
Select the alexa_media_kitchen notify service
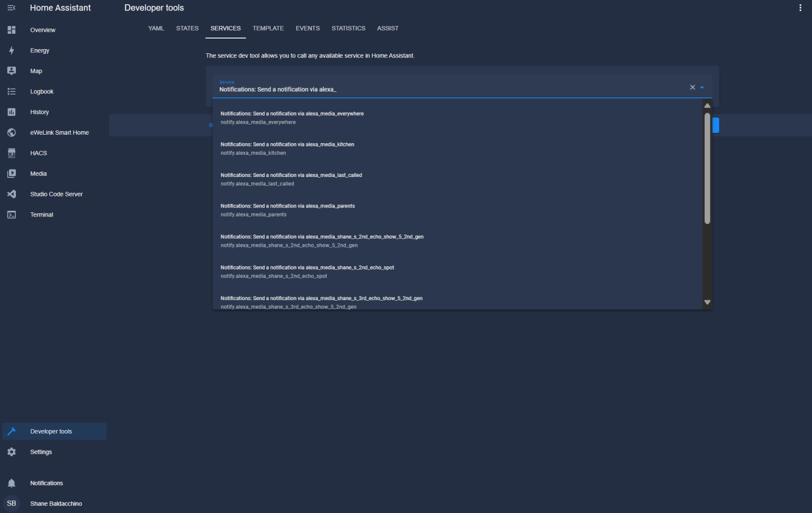click(x=457, y=148)
